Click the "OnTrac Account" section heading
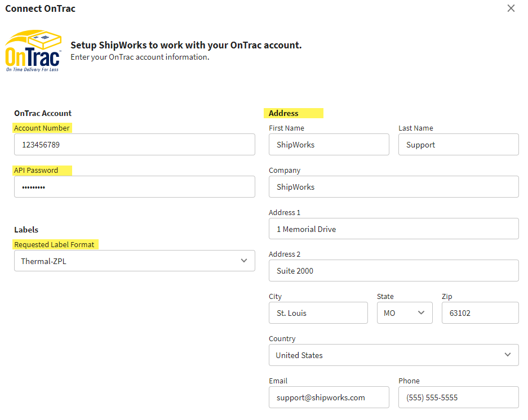The image size is (528, 420). (x=43, y=113)
